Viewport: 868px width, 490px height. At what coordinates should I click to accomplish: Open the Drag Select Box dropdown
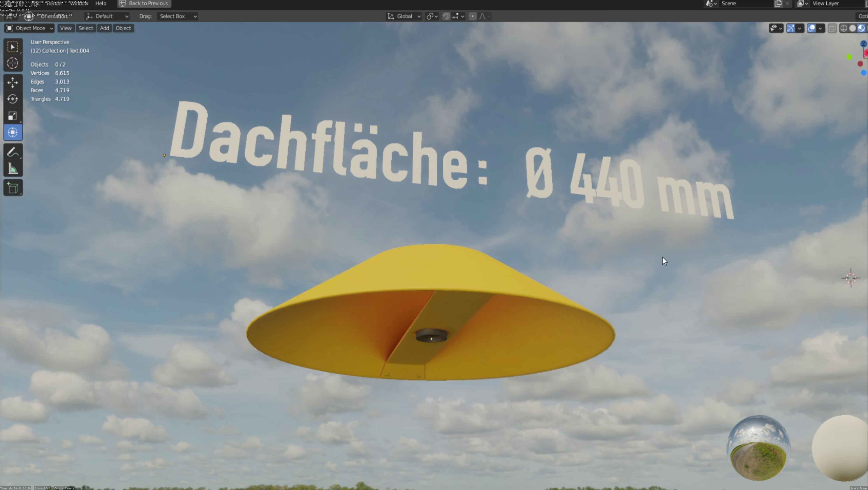(x=177, y=16)
